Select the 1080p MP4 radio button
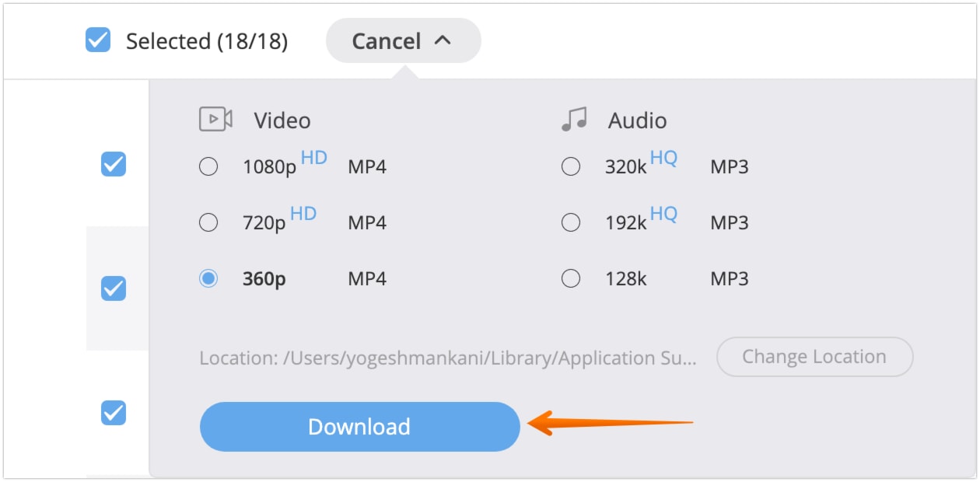Viewport: 980px width, 482px height. [208, 166]
